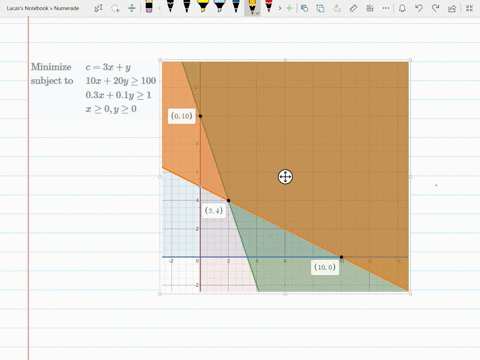480x360 pixels.
Task: Click the Lucas's Notebook » Numerade breadcrumb
Action: pos(43,8)
